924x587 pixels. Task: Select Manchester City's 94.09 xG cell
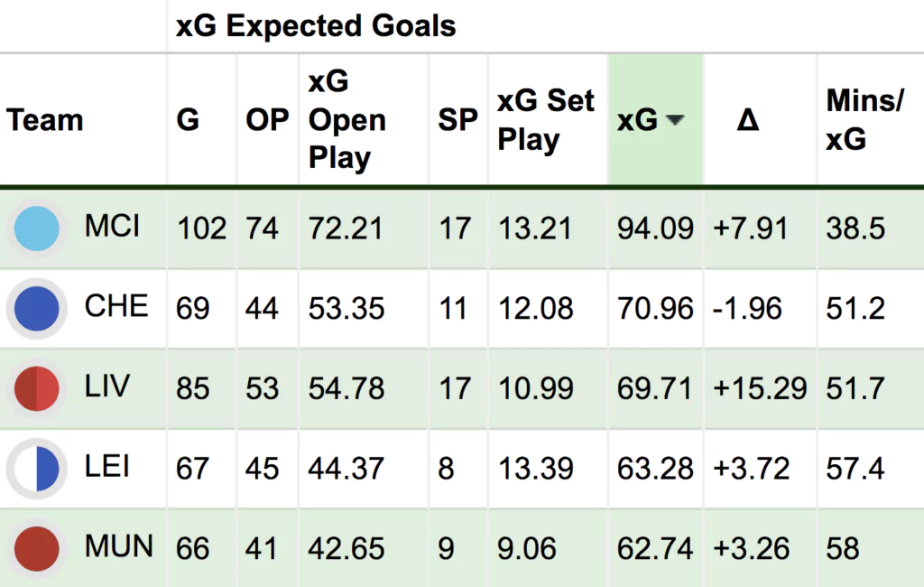tap(655, 228)
